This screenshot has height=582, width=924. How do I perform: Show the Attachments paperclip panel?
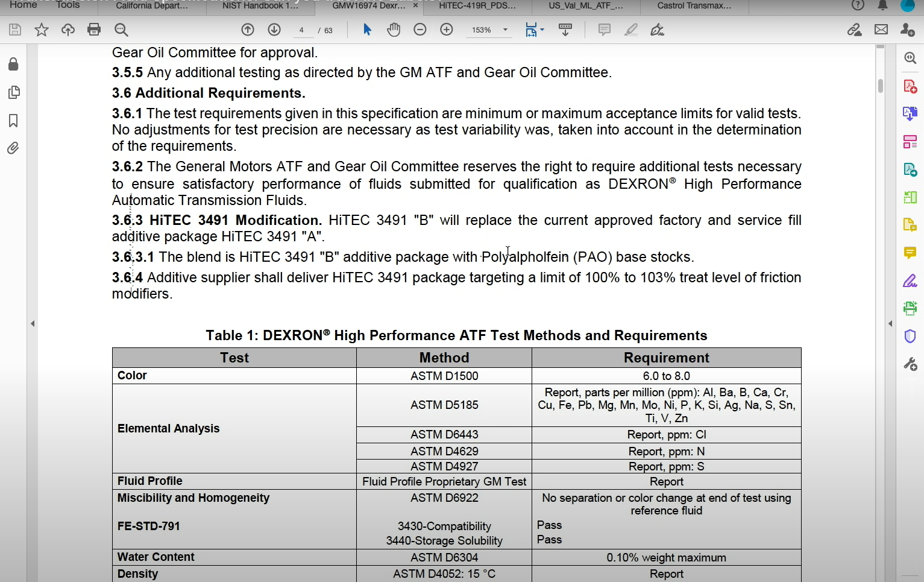tap(13, 148)
